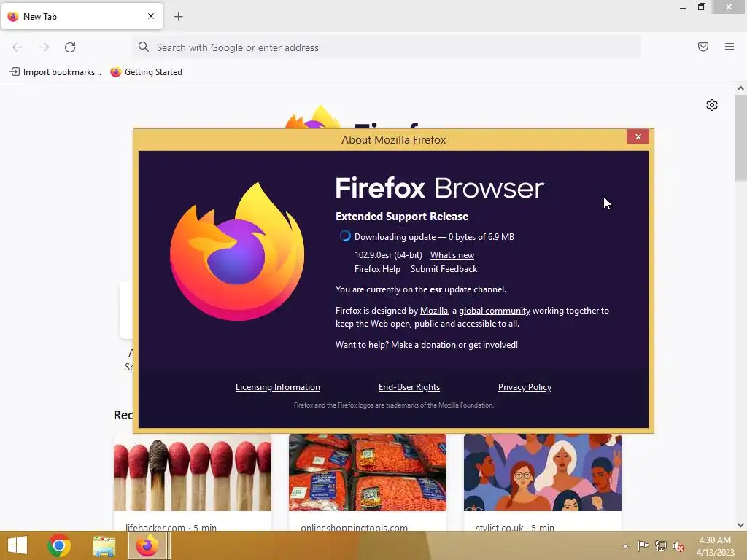This screenshot has height=560, width=747.
Task: Go back using the back arrow
Action: click(18, 47)
